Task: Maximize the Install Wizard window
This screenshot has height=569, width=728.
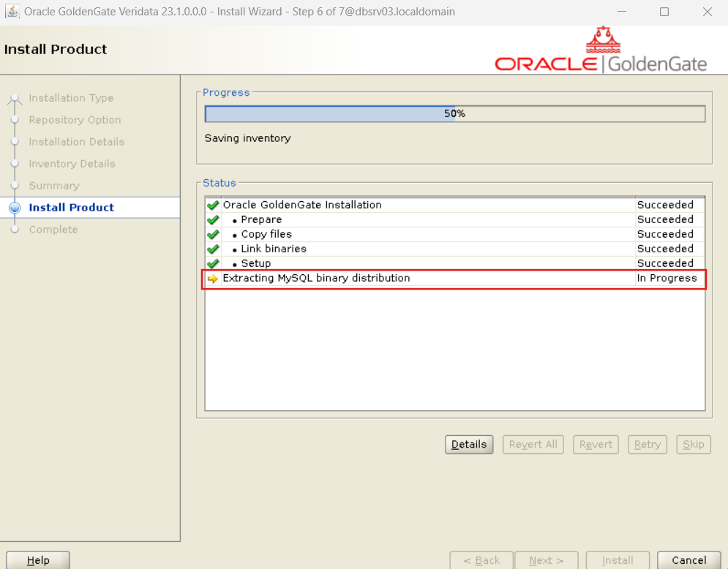Action: [x=664, y=12]
